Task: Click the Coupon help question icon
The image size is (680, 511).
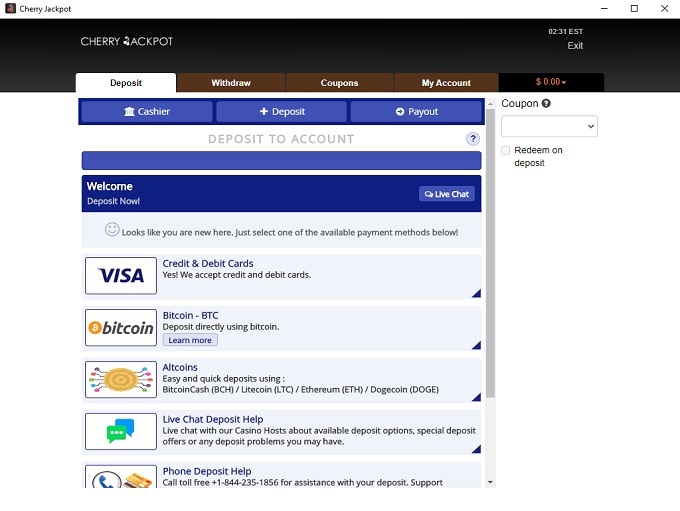Action: click(546, 103)
